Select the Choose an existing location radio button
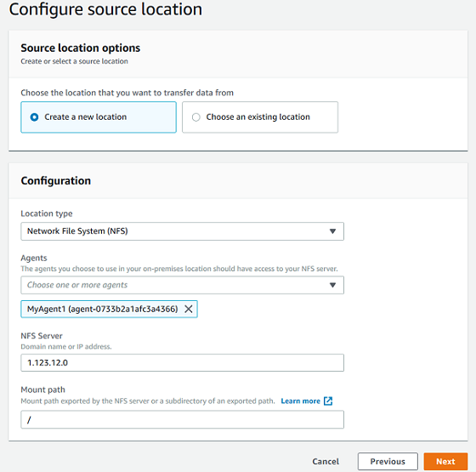Viewport: 476px width, 472px height. (x=196, y=117)
